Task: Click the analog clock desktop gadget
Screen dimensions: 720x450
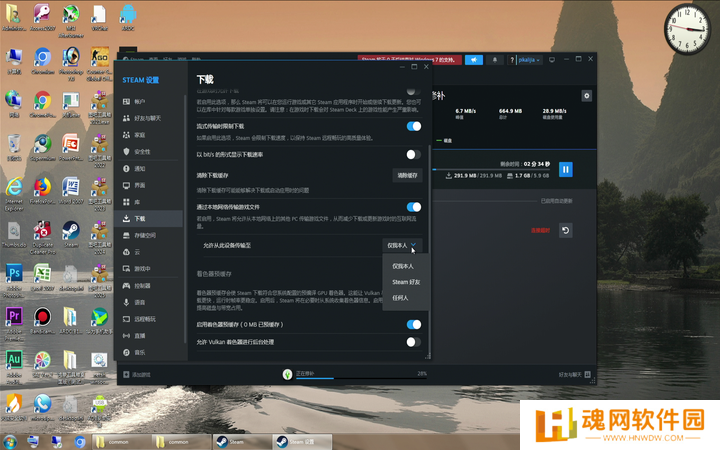Action: point(687,30)
